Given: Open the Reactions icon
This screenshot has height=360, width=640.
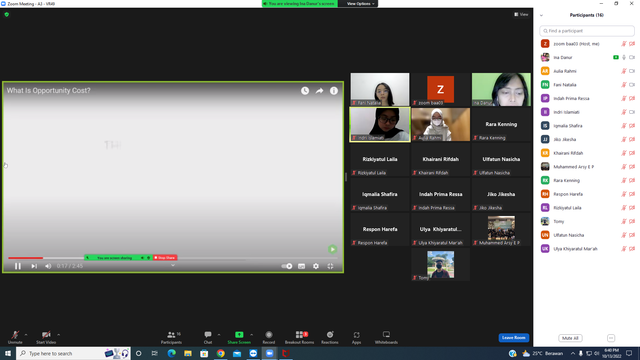Looking at the screenshot, I should coord(330,335).
